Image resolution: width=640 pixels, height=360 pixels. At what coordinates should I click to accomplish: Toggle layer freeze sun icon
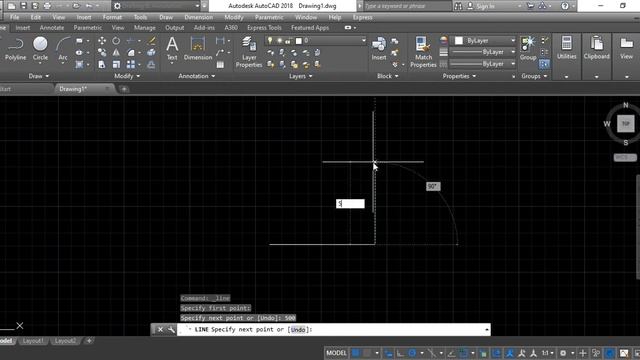coord(280,40)
